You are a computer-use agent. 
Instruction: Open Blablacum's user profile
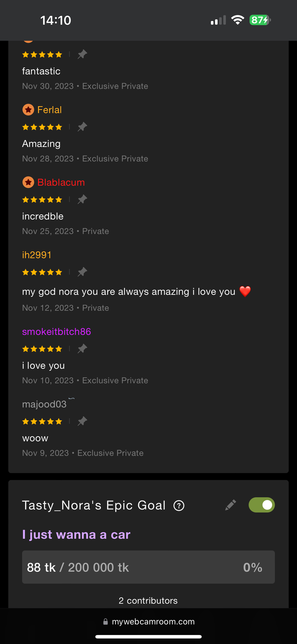pos(61,182)
